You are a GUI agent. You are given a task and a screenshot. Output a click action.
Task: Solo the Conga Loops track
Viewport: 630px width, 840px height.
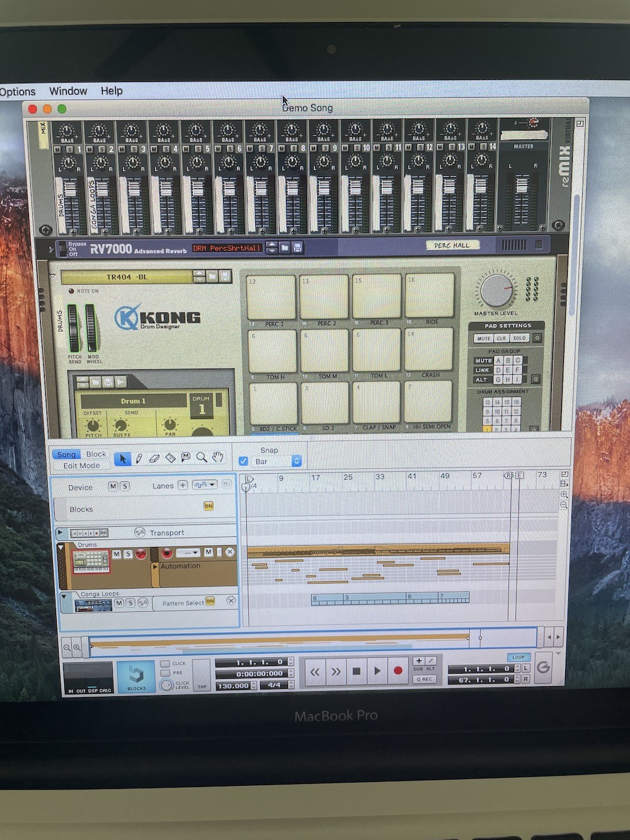pyautogui.click(x=130, y=603)
